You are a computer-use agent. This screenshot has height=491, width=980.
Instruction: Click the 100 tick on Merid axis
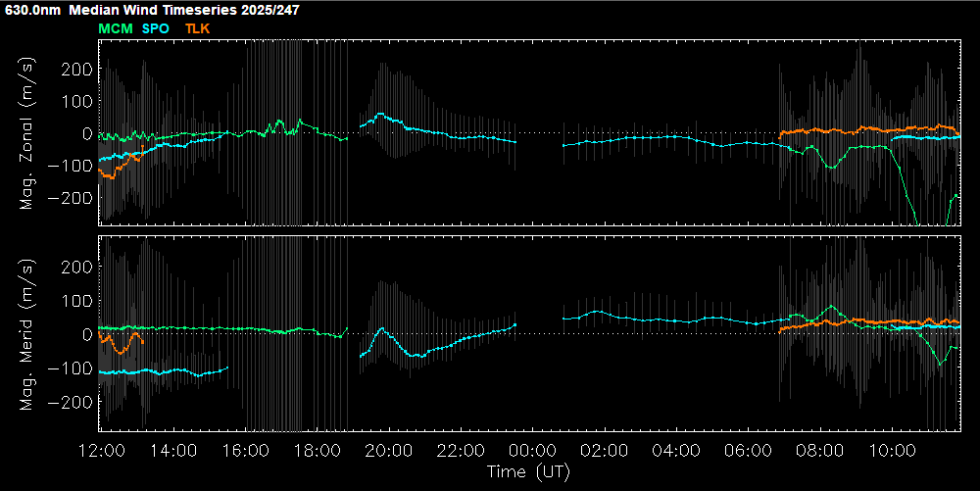(x=76, y=301)
